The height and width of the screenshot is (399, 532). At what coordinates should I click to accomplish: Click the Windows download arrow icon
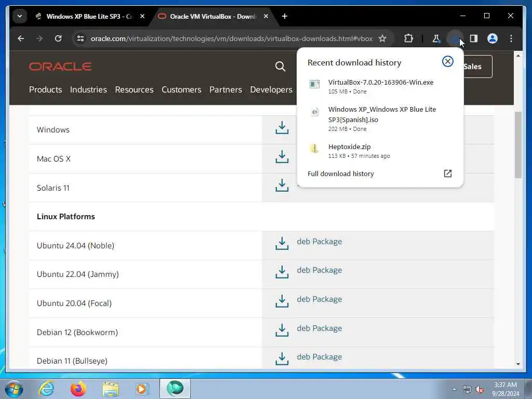click(282, 128)
